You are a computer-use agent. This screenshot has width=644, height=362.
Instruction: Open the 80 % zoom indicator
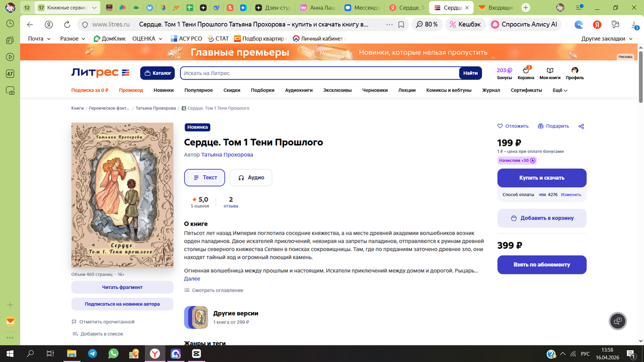click(427, 25)
